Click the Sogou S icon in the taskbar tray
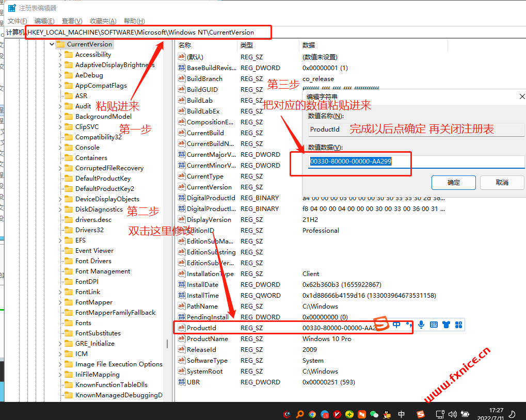Viewport: 526px width, 420px height. point(421,414)
